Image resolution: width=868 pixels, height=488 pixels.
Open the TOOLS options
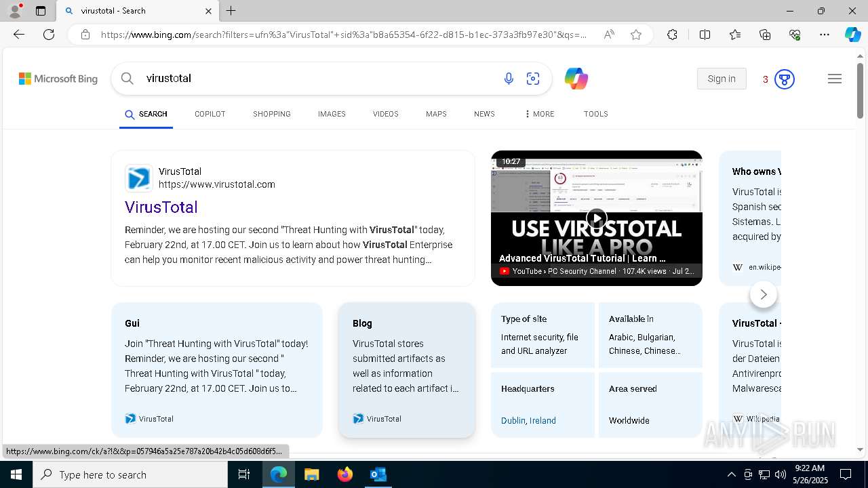tap(596, 114)
